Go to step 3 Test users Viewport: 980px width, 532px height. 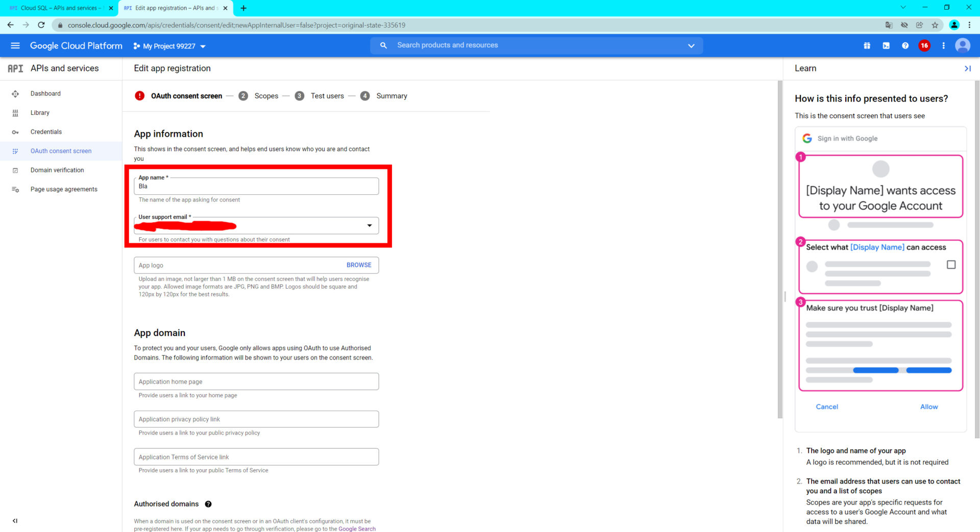point(319,96)
